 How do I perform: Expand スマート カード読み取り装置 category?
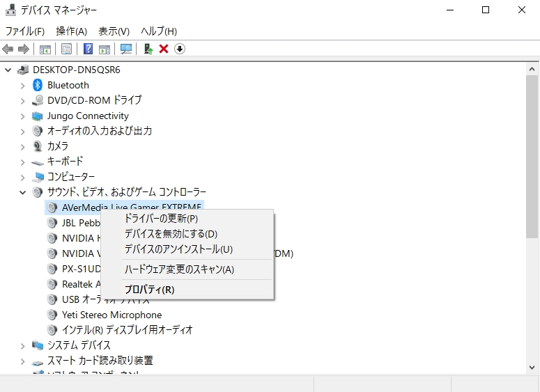tap(23, 362)
